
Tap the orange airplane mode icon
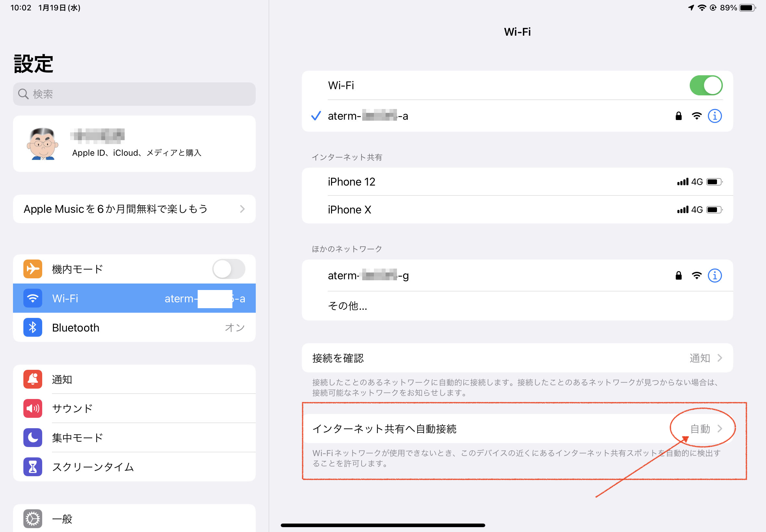pyautogui.click(x=33, y=269)
